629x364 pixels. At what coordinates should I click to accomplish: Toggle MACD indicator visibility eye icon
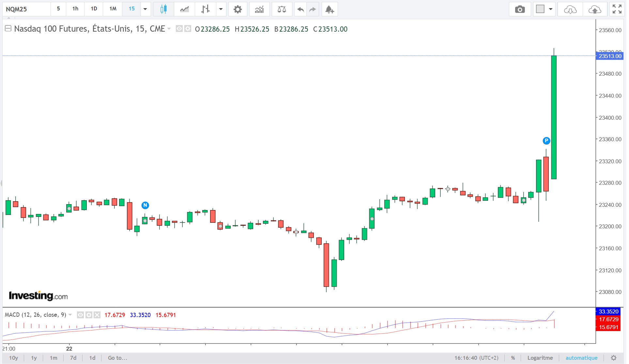[80, 315]
